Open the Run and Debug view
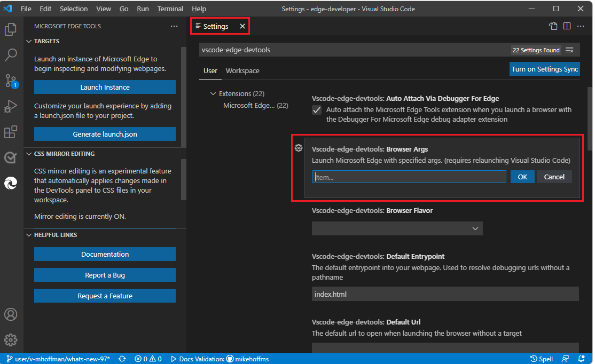595x364 pixels. coord(11,106)
